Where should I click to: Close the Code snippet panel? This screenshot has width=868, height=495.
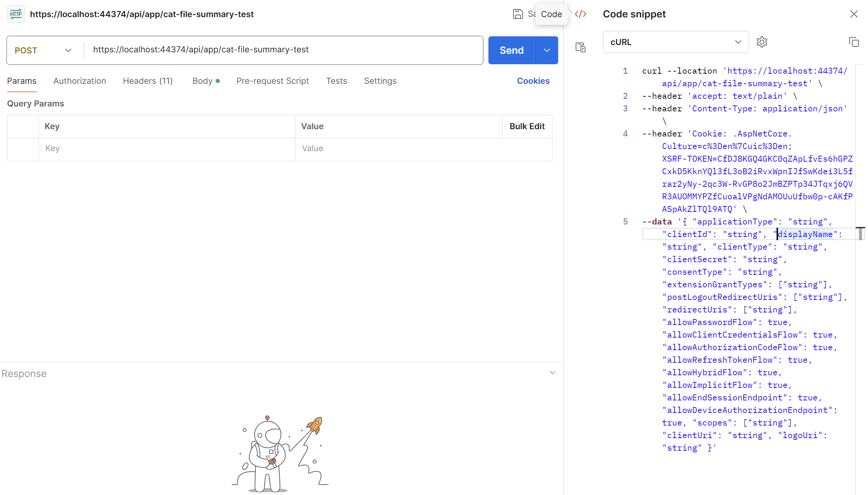[854, 14]
